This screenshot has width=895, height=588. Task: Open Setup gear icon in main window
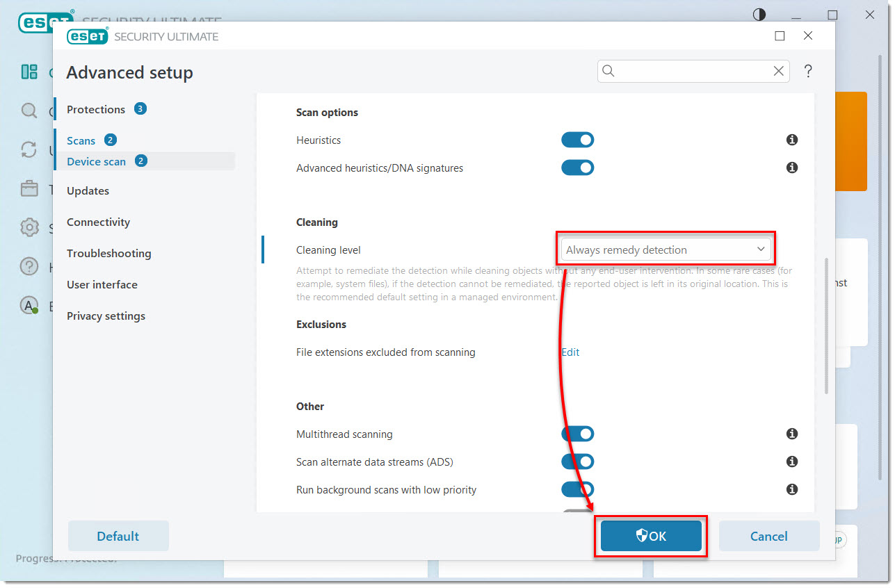(29, 227)
